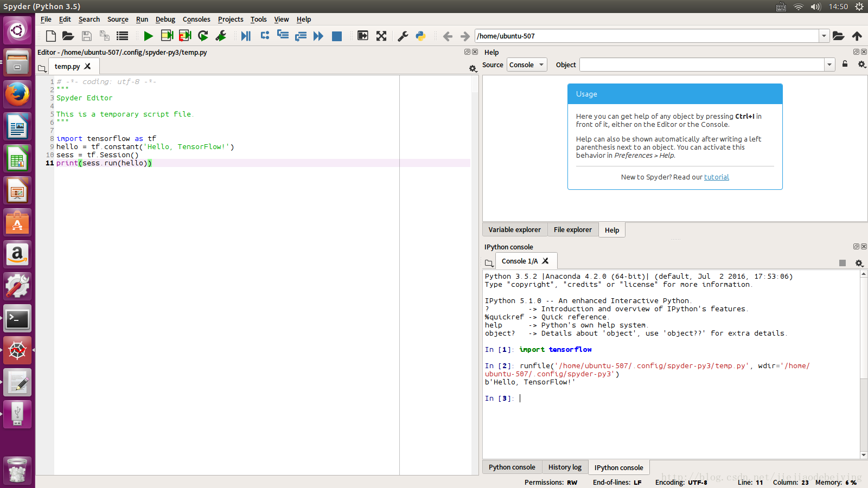This screenshot has width=868, height=488.
Task: Toggle Help pane lock icon
Action: point(845,64)
